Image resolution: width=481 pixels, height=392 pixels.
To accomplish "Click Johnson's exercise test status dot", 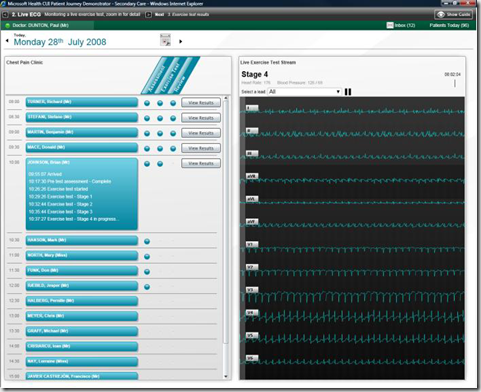I will (160, 164).
